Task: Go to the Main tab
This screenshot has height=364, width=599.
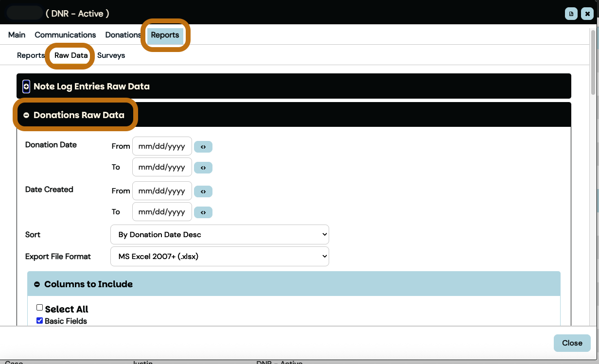Action: coord(17,35)
